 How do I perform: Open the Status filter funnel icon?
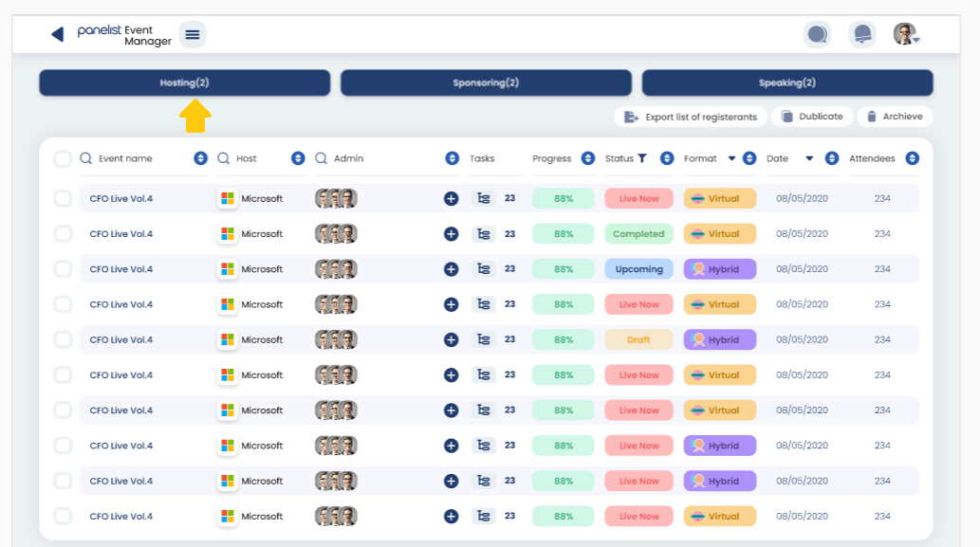[642, 158]
